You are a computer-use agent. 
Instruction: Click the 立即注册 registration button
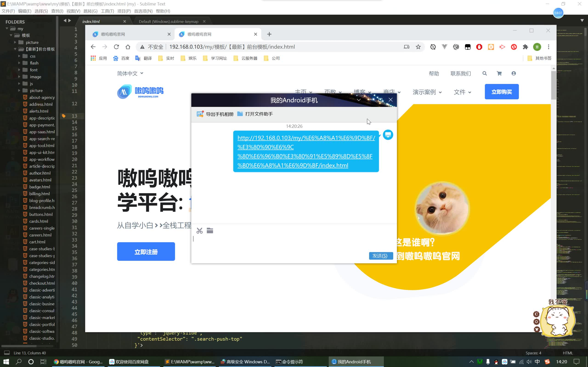point(146,252)
